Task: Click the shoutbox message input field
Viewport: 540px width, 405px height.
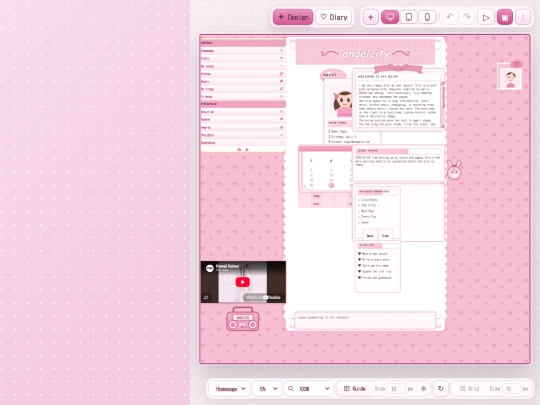Action: (365, 320)
